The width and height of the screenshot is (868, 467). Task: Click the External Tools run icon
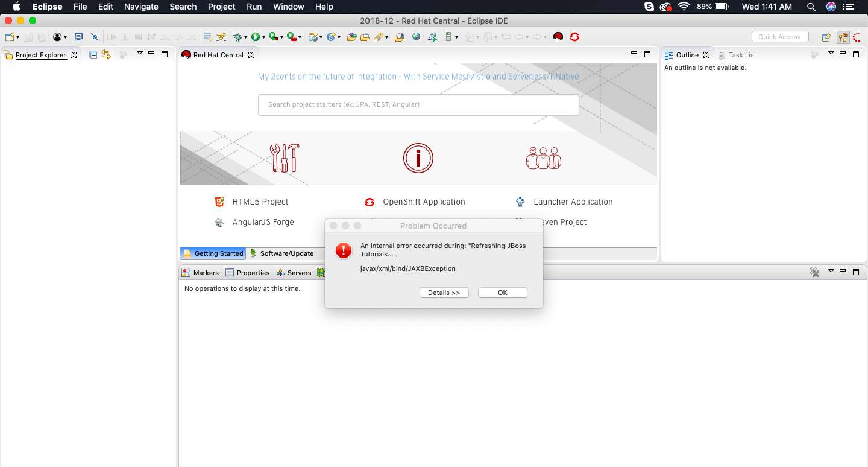click(291, 37)
